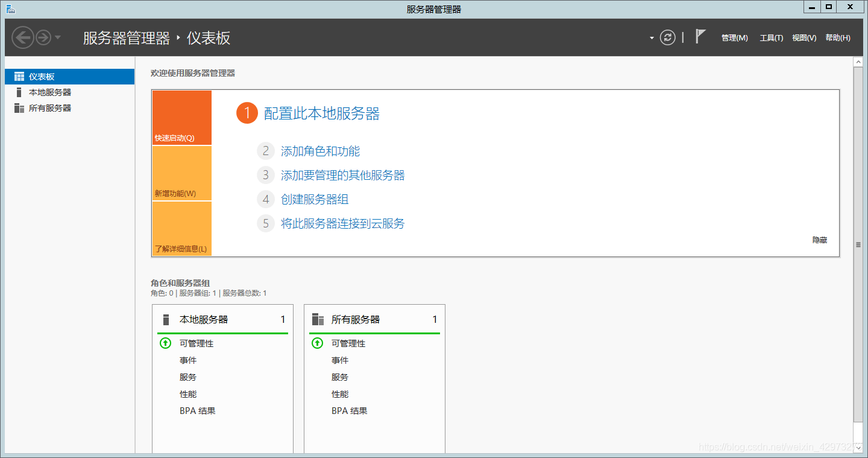Viewport: 868px width, 458px height.
Task: Click the 仪表板 sidebar icon
Action: (19, 77)
